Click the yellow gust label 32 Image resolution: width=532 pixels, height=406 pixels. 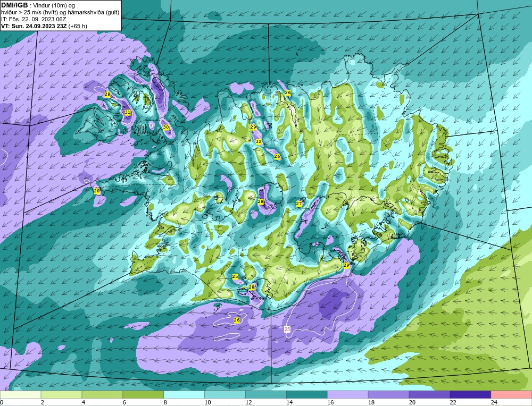(x=259, y=141)
